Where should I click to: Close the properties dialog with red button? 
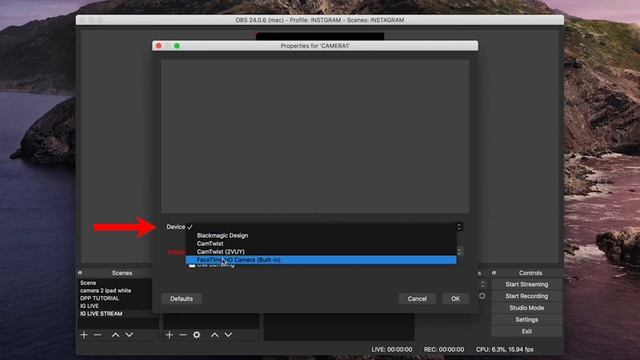point(159,46)
